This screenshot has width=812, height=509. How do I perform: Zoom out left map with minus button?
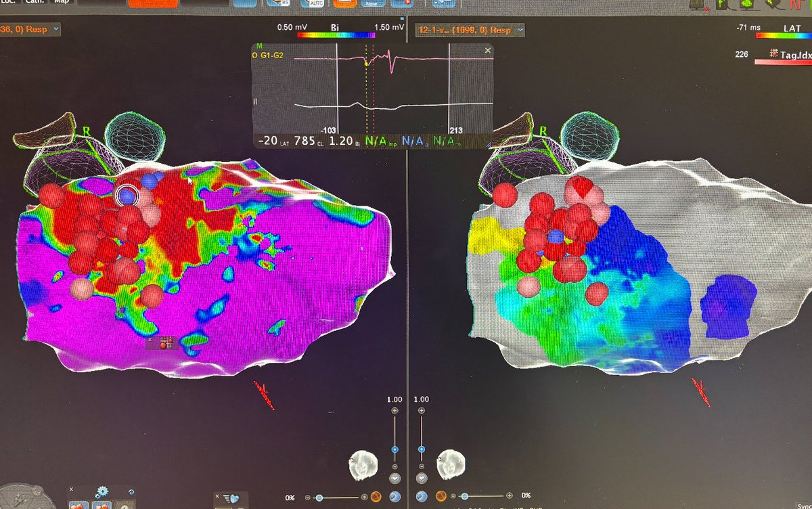(394, 466)
